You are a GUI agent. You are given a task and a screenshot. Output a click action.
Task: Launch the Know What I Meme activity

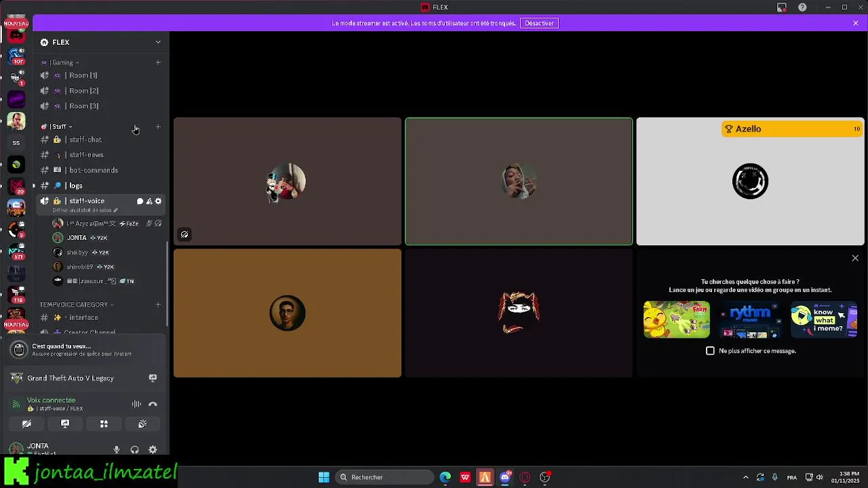pos(823,320)
